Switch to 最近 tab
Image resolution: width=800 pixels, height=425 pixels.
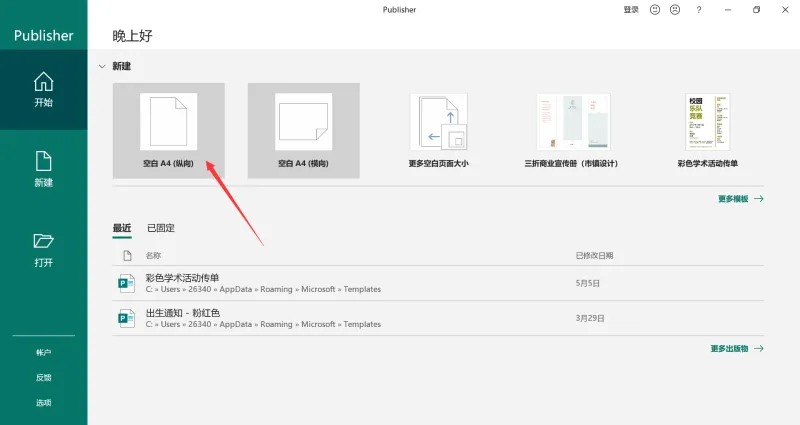pos(122,228)
